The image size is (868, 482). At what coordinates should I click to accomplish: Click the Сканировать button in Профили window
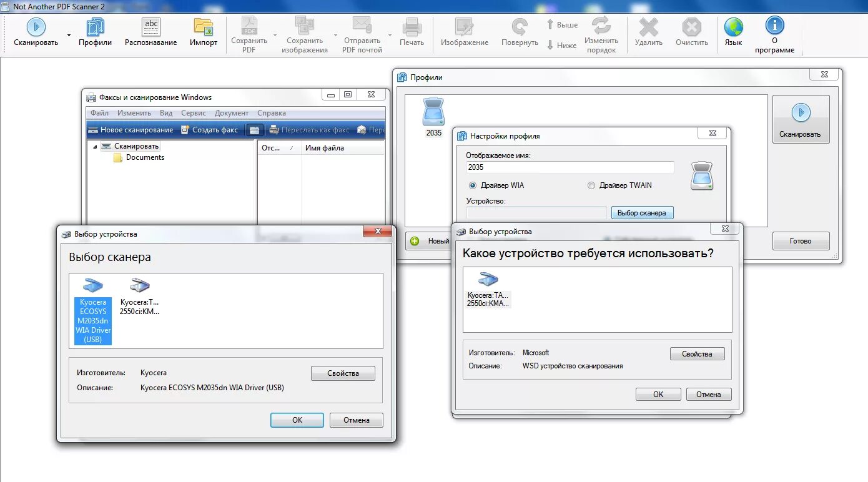pyautogui.click(x=801, y=119)
